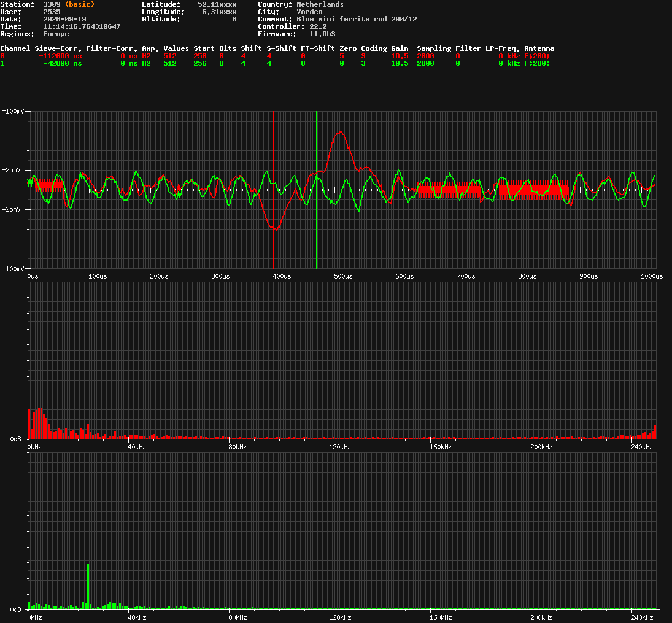The height and width of the screenshot is (623, 672).
Task: Click the date value 2026-09-19
Action: (x=64, y=19)
